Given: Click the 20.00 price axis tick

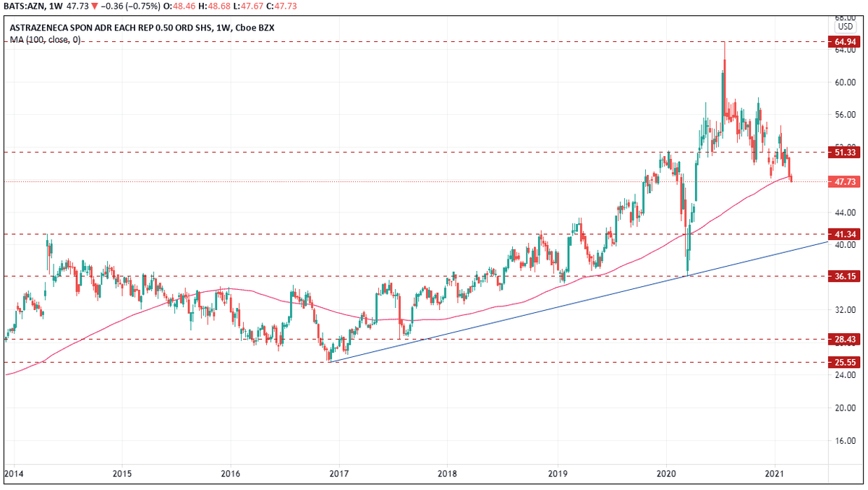Looking at the screenshot, I should (846, 408).
